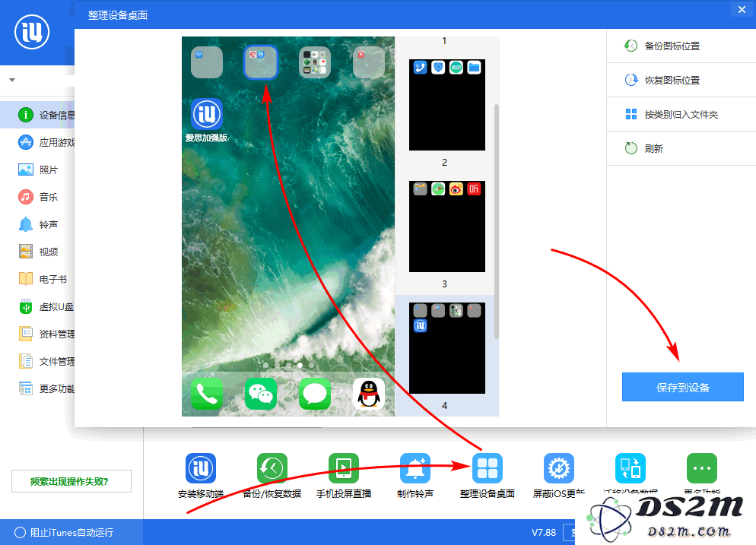Image resolution: width=756 pixels, height=545 pixels.
Task: Open the 音乐 sidebar entry
Action: click(x=37, y=197)
